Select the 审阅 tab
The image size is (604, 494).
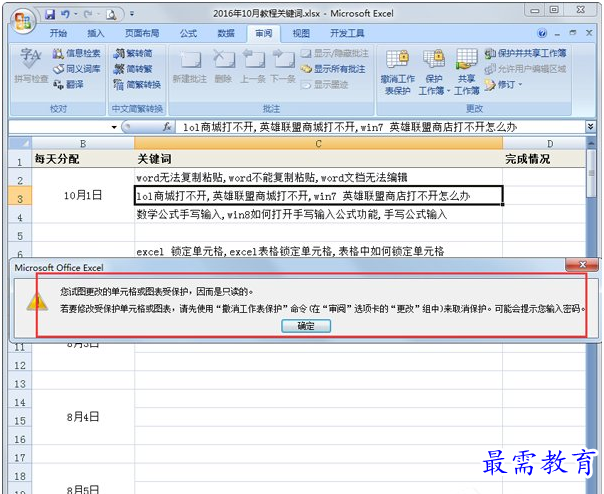(x=263, y=34)
